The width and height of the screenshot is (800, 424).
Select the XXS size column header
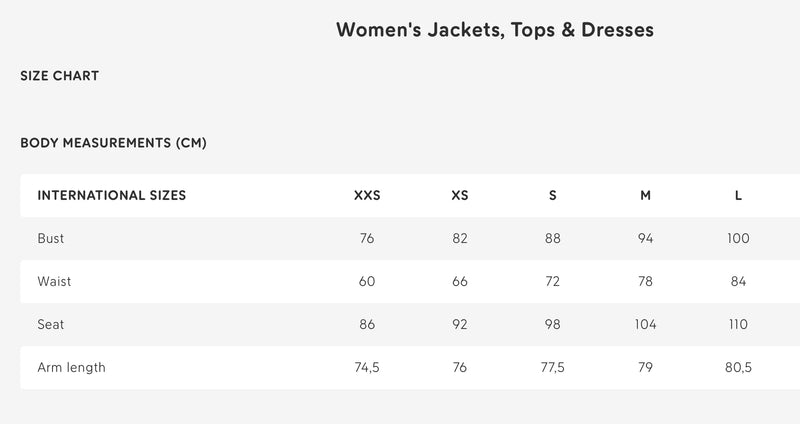(x=367, y=196)
